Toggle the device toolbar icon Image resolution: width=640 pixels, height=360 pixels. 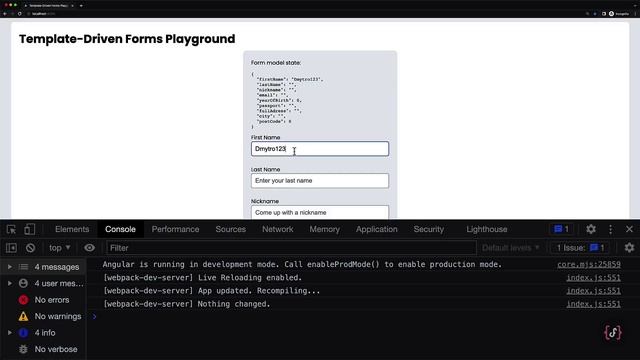pos(29,229)
